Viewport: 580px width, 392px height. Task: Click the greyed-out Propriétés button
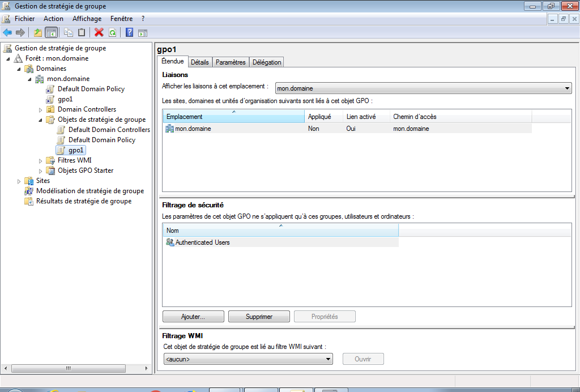325,317
